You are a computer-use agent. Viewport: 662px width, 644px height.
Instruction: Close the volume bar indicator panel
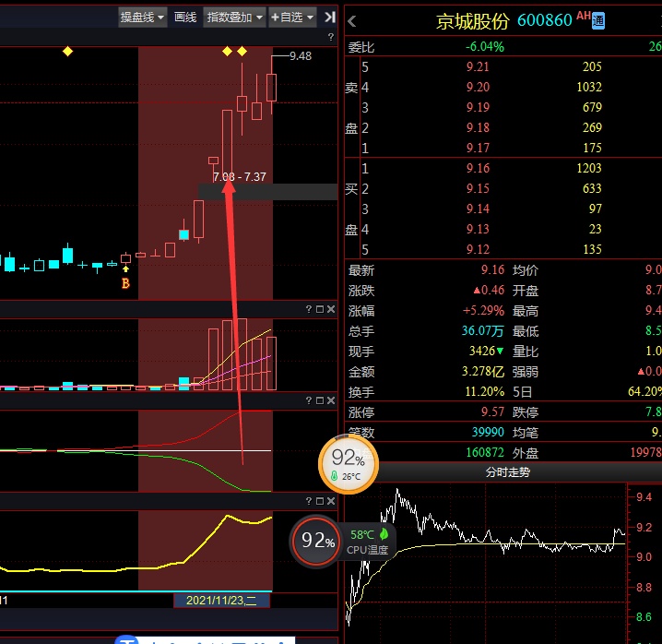(x=331, y=309)
